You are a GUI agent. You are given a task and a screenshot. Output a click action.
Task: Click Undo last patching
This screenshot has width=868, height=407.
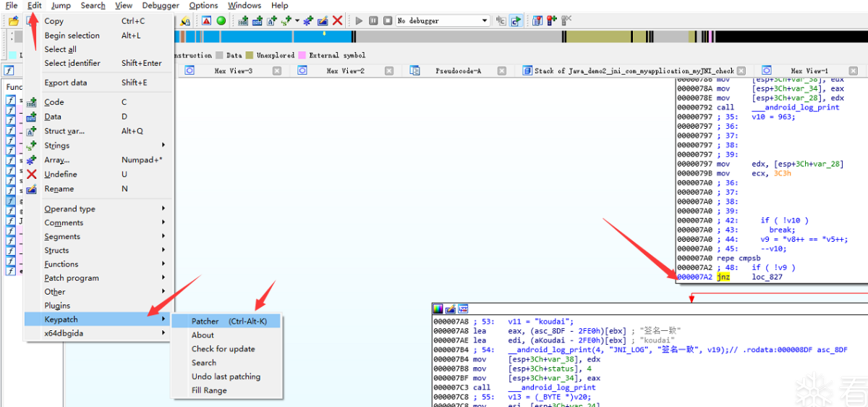[x=226, y=377]
